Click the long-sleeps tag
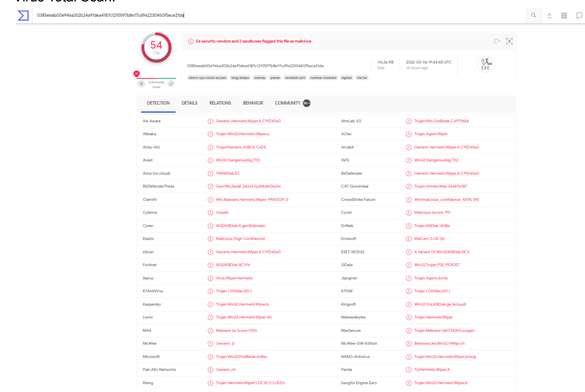This screenshot has height=392, width=585. 241,78
